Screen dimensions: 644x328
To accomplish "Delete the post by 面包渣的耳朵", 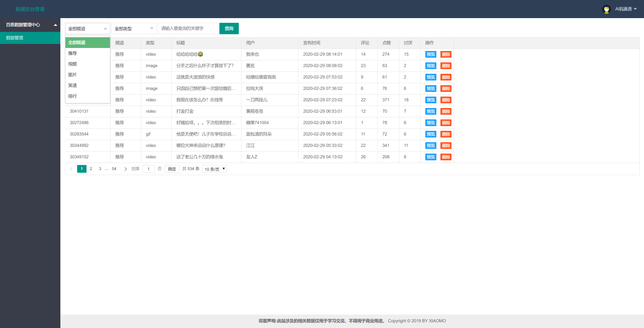I will 446,134.
